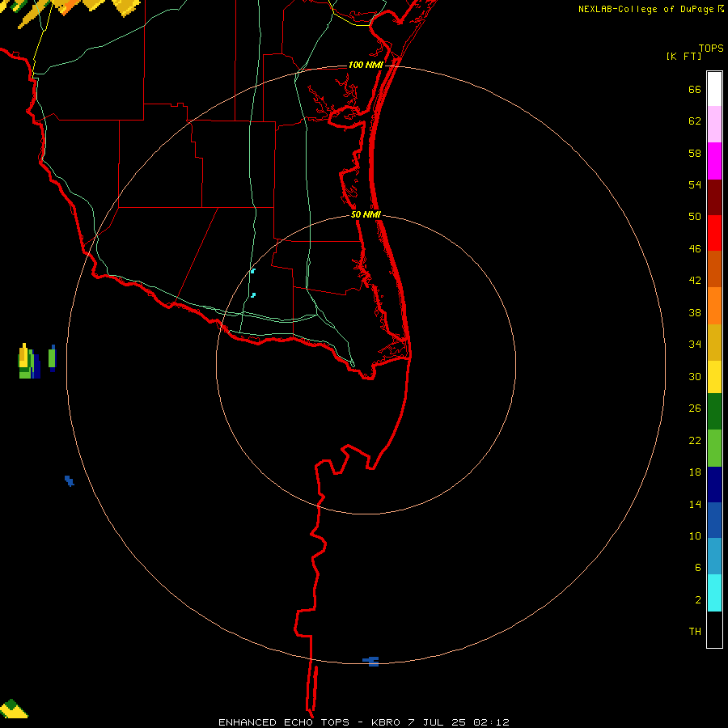Click the "34" scale value
The height and width of the screenshot is (728, 728).
coord(695,344)
